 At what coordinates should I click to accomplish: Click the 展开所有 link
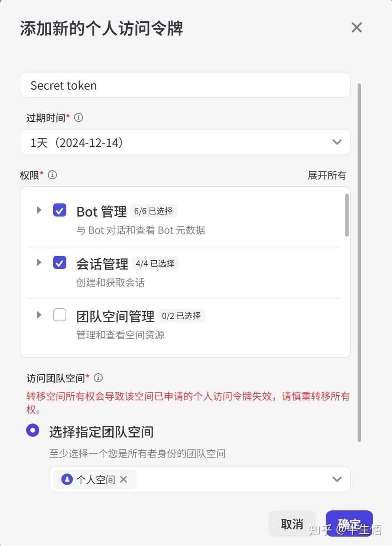(327, 176)
